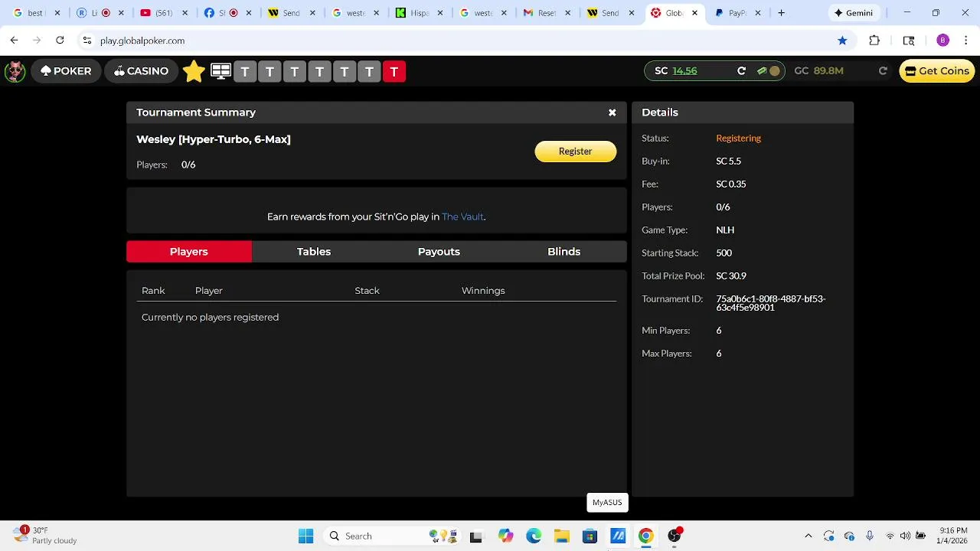Open The Vault link
The width and height of the screenshot is (980, 551).
[x=462, y=217]
